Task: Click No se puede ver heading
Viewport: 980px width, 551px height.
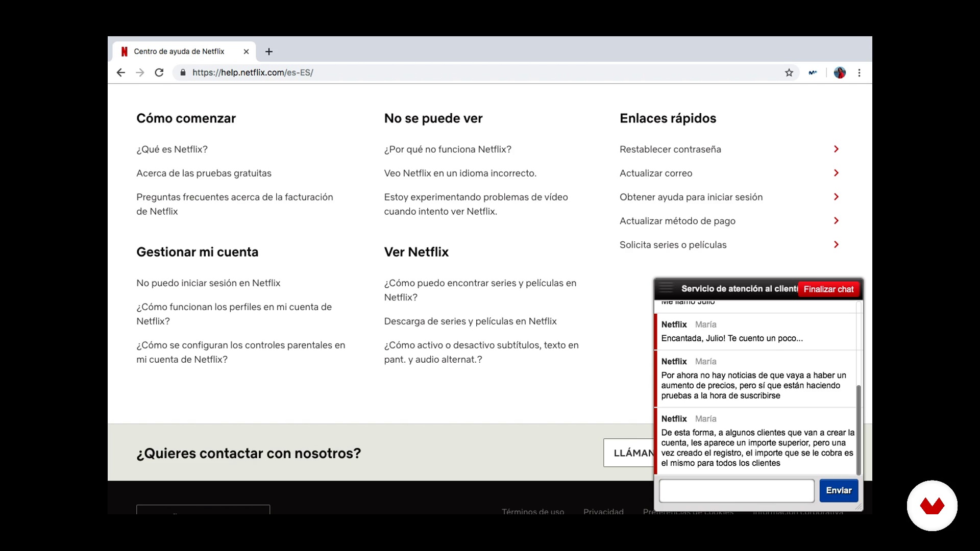Action: pos(433,118)
